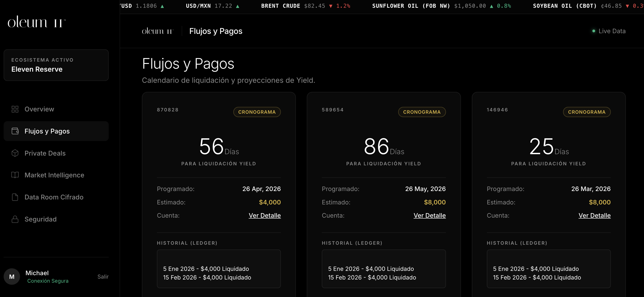Click the oleum II logo in the sidebar
The width and height of the screenshot is (644, 297).
(x=35, y=23)
